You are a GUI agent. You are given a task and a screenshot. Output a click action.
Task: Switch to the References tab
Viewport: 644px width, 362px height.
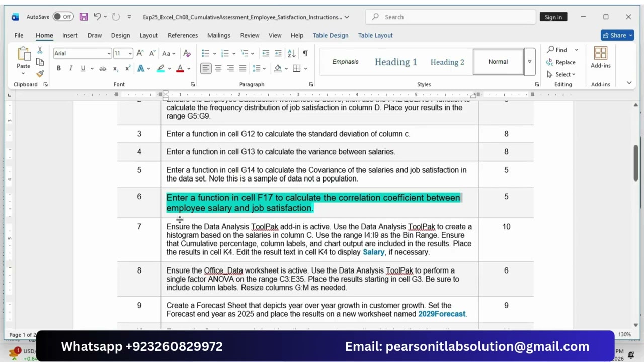183,35
